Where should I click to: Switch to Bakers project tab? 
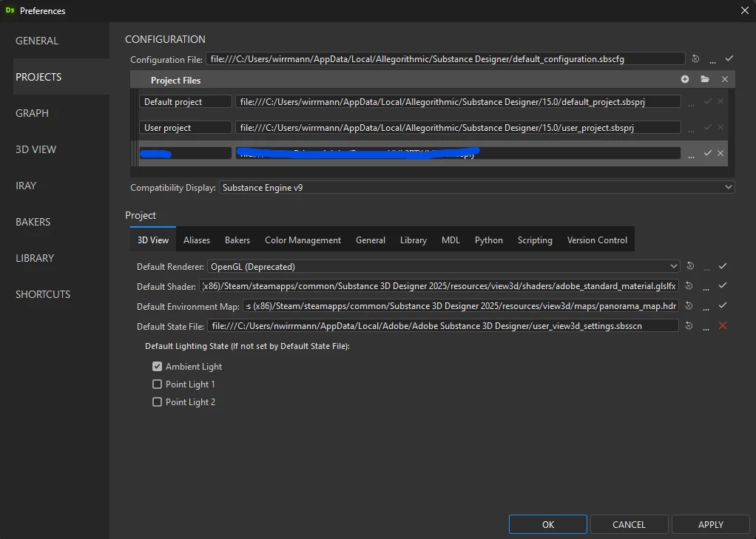tap(237, 240)
